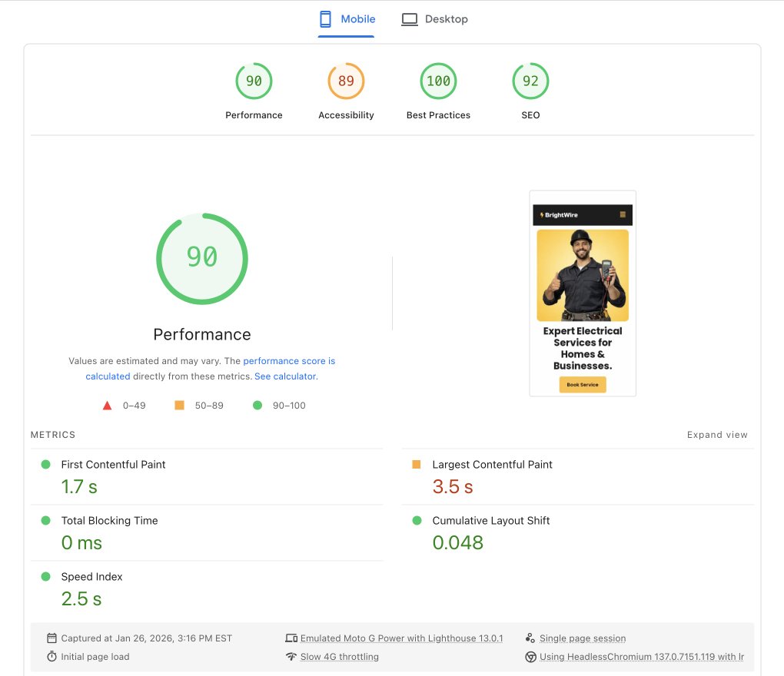Open the See calculator link

coord(285,376)
